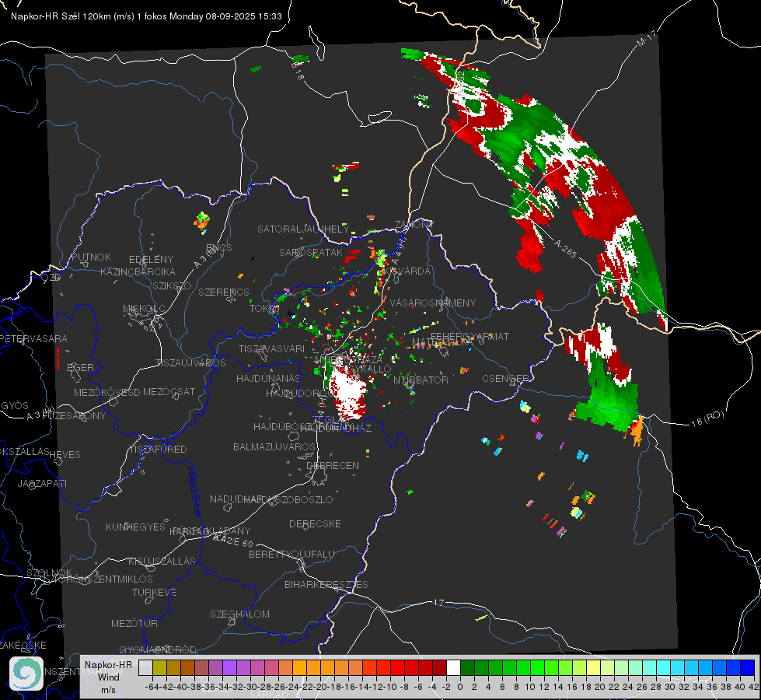
Task: Click the TISZAFÜRED city label
Action: tap(158, 450)
